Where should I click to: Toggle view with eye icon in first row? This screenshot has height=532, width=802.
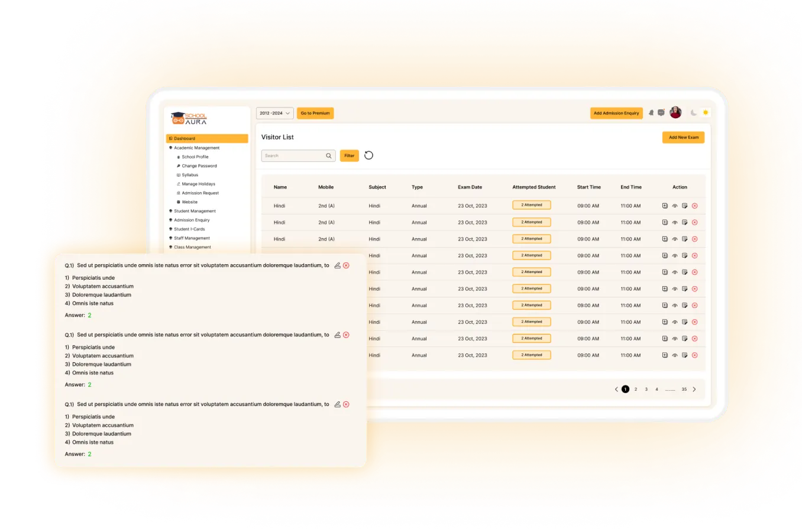675,206
